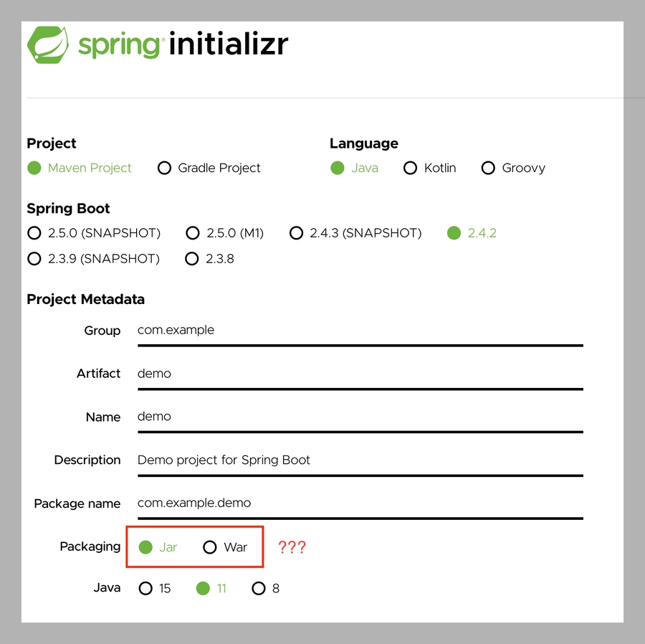Select Spring Boot 2.4.3 (SNAPSHOT)
The height and width of the screenshot is (644, 645).
point(297,233)
